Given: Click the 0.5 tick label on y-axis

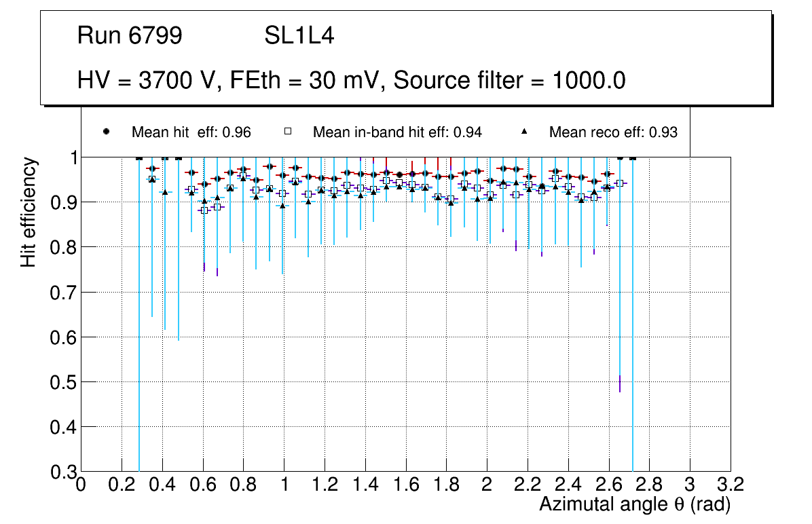Looking at the screenshot, I should pyautogui.click(x=62, y=382).
